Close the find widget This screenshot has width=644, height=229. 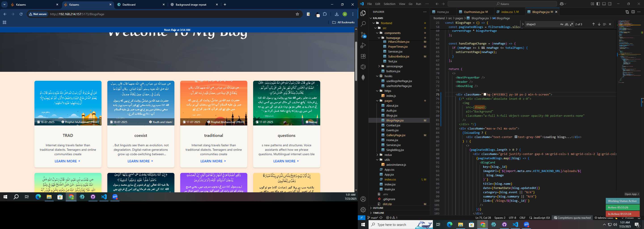pos(610,24)
